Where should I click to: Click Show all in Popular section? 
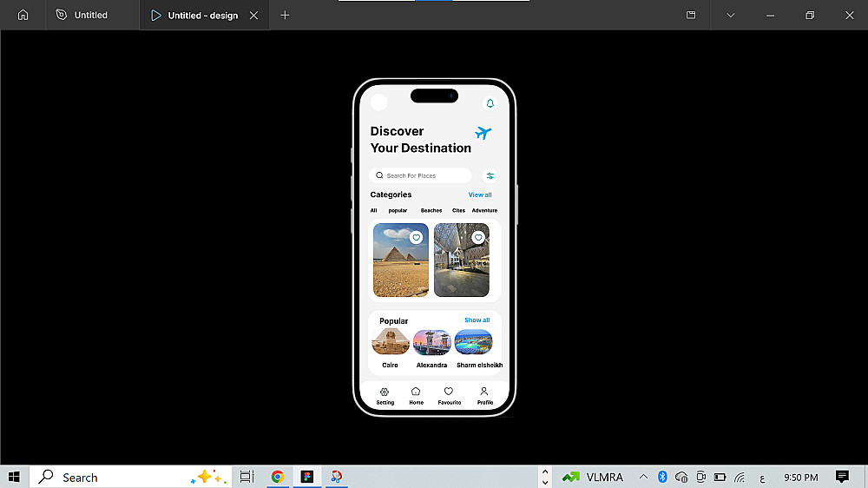pyautogui.click(x=477, y=320)
